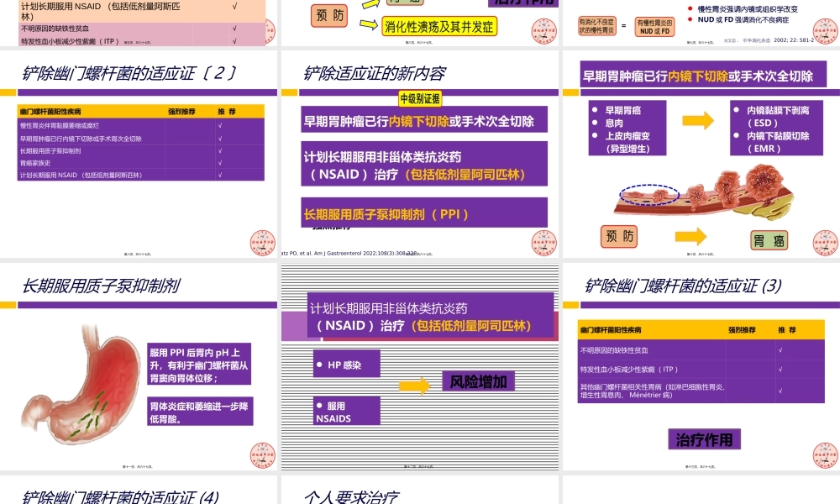The width and height of the screenshot is (840, 504).
Task: Click the yellow arrow pointing to 风险增加
Action: pos(413,385)
